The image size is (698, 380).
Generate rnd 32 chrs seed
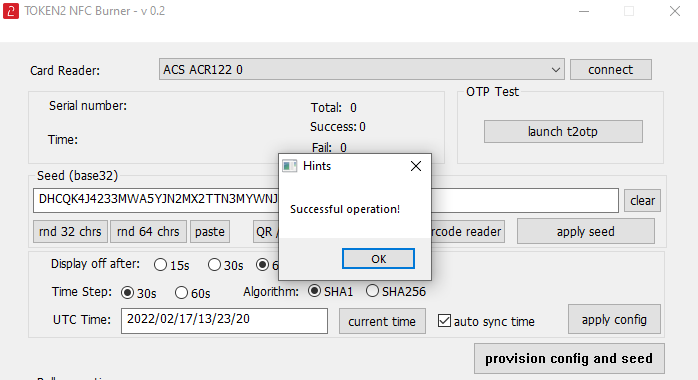tap(70, 231)
